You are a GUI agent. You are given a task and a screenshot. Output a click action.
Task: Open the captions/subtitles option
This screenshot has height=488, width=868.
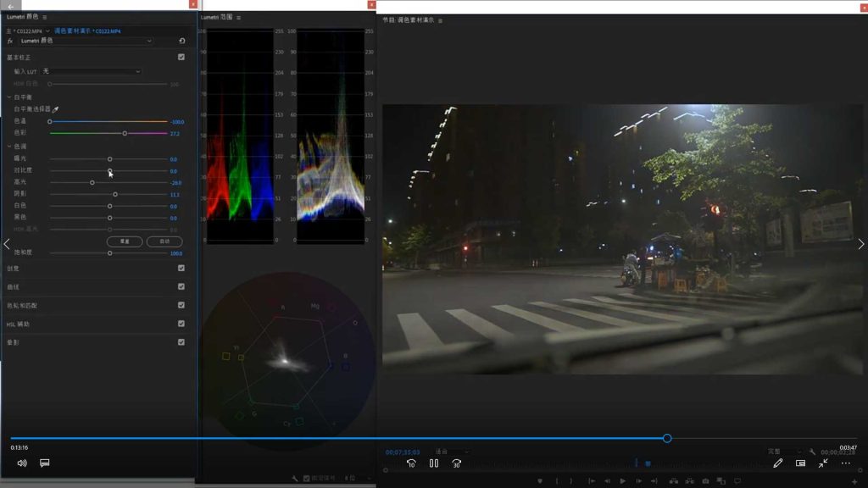point(45,463)
